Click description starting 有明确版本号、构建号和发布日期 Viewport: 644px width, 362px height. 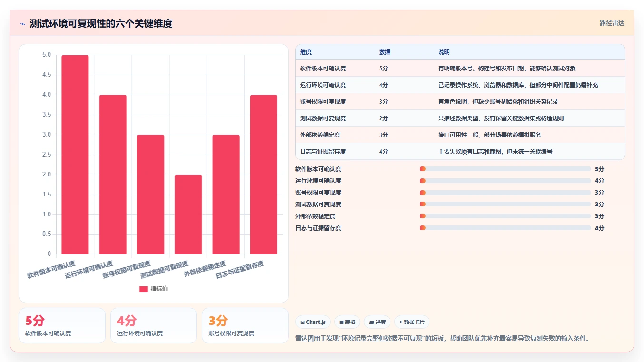pyautogui.click(x=507, y=68)
